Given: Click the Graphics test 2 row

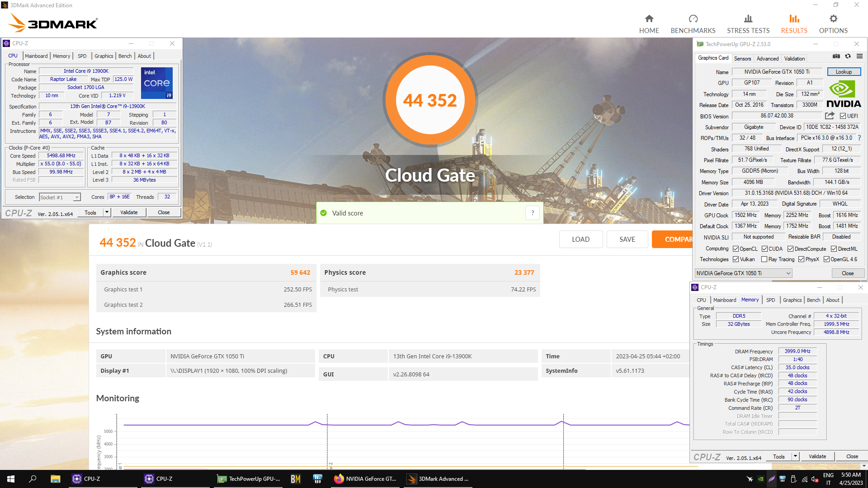Looking at the screenshot, I should (x=206, y=305).
